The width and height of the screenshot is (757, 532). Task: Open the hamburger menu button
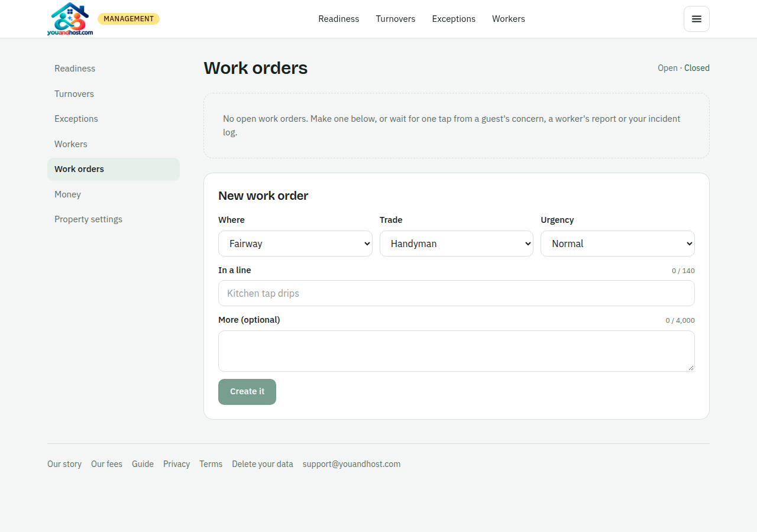point(697,19)
